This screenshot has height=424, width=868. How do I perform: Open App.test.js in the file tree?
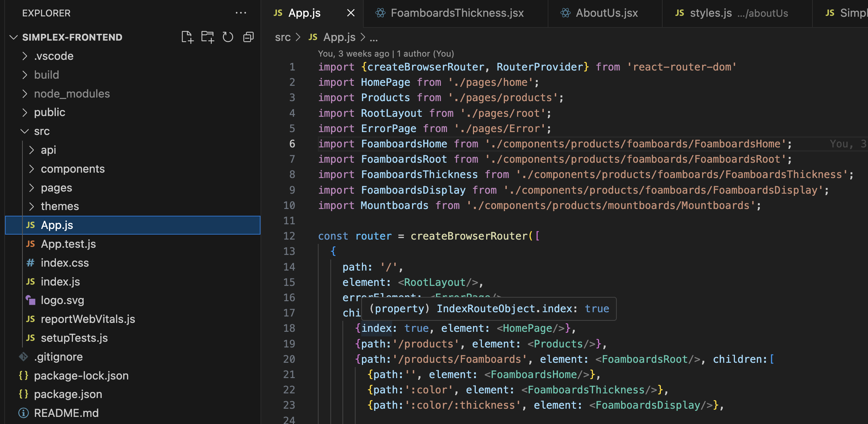coord(133,244)
